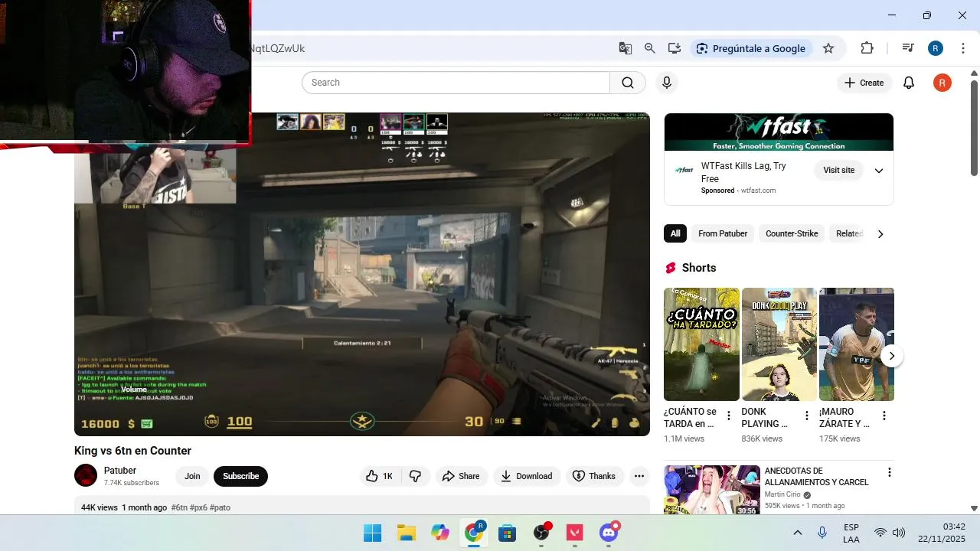Image resolution: width=980 pixels, height=551 pixels.
Task: Open the media controls icon in Chrome toolbar
Action: 908,48
